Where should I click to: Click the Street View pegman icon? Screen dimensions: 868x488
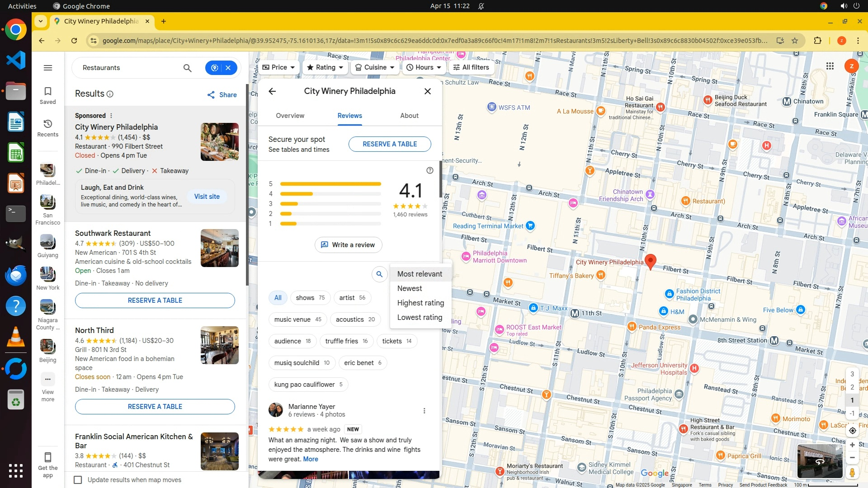(x=852, y=473)
